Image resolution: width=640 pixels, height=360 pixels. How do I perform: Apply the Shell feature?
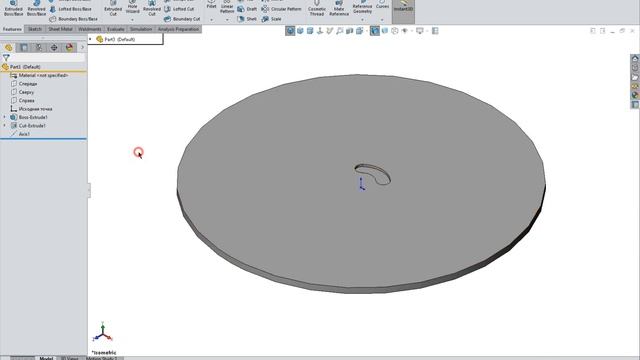pos(247,19)
